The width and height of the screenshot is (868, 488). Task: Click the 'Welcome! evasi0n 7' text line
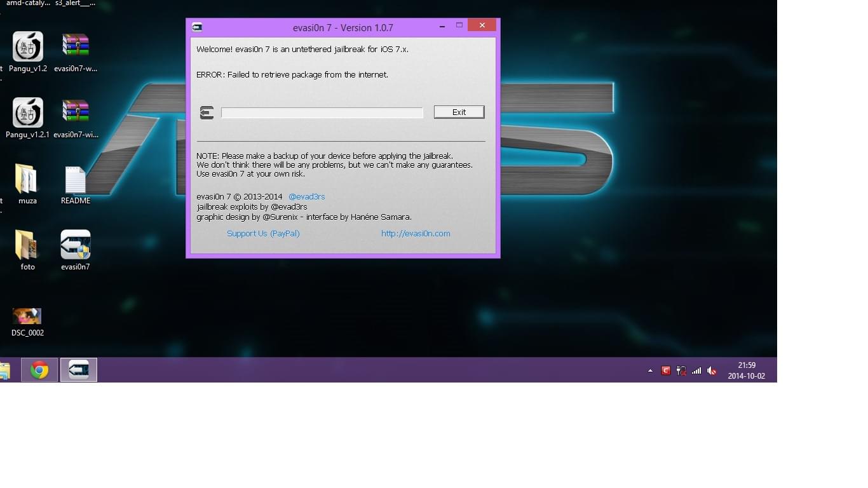point(302,50)
